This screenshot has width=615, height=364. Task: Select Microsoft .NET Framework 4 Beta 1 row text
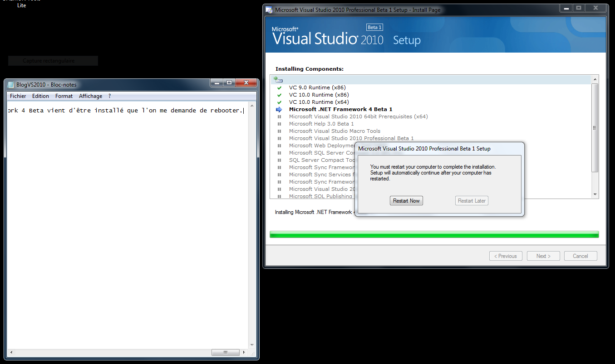tap(340, 109)
